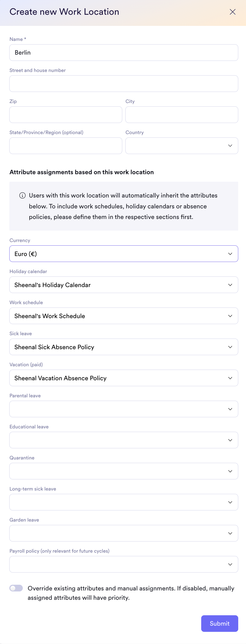The image size is (246, 644).
Task: Open the Educational leave dropdown
Action: pos(124,440)
